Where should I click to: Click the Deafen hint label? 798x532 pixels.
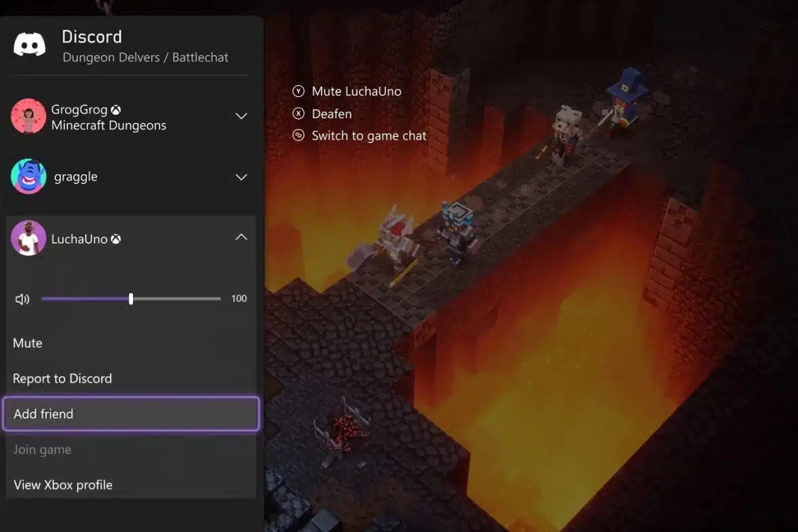[x=331, y=113]
